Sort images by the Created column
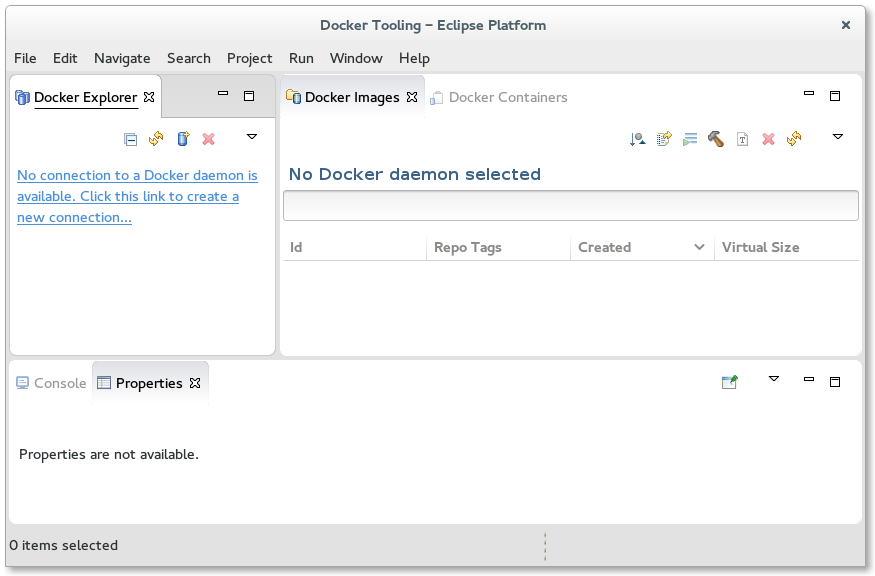The width and height of the screenshot is (875, 576). pyautogui.click(x=642, y=247)
